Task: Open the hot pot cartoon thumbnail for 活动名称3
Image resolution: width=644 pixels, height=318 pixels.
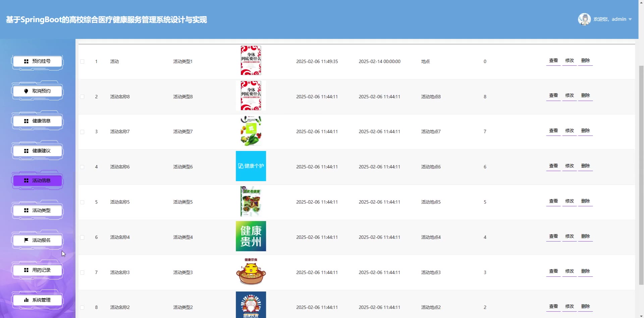Action: 251,271
